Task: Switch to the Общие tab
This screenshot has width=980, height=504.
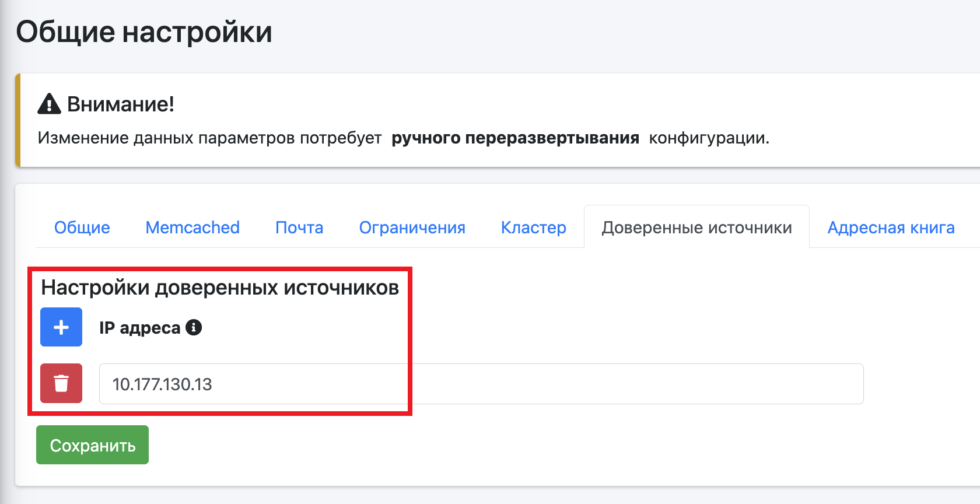Action: coord(82,228)
